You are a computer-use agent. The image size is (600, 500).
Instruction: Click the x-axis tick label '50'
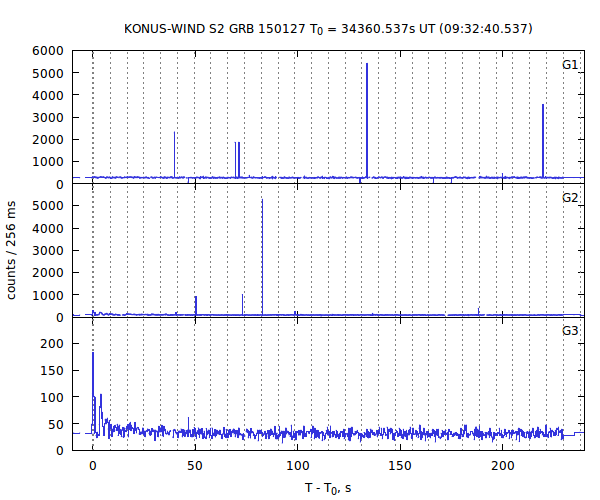point(195,466)
